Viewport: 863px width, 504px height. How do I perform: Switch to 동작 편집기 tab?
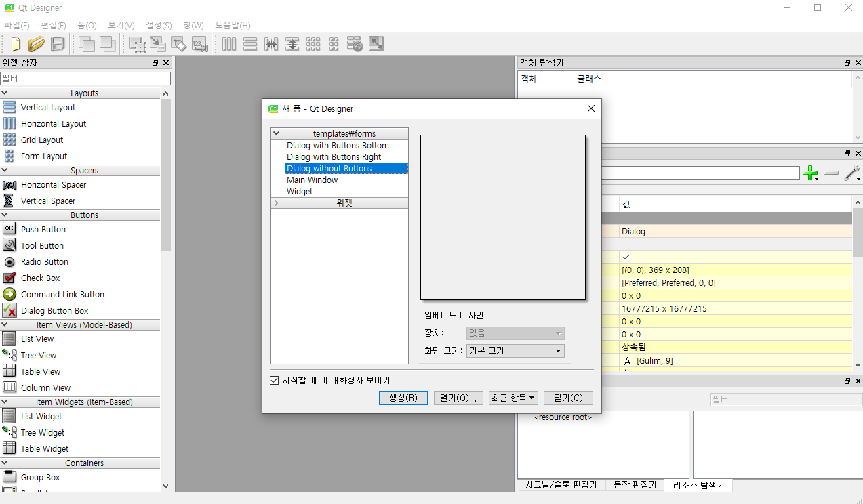[634, 485]
